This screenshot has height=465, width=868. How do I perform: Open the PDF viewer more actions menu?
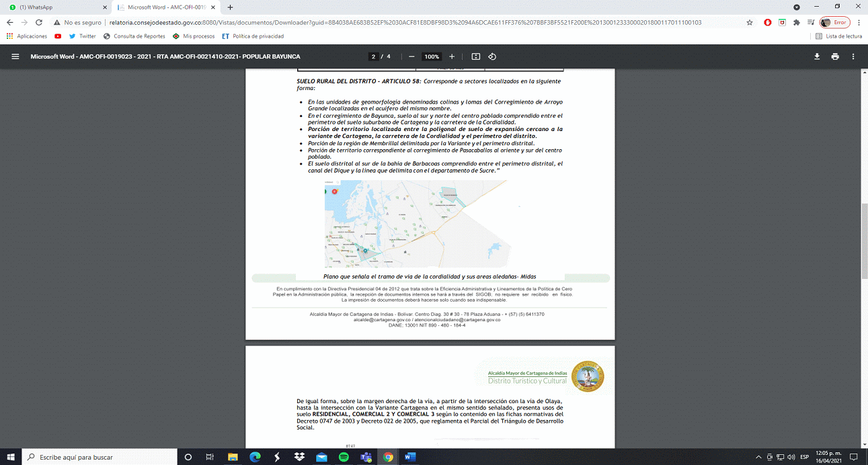click(x=853, y=56)
